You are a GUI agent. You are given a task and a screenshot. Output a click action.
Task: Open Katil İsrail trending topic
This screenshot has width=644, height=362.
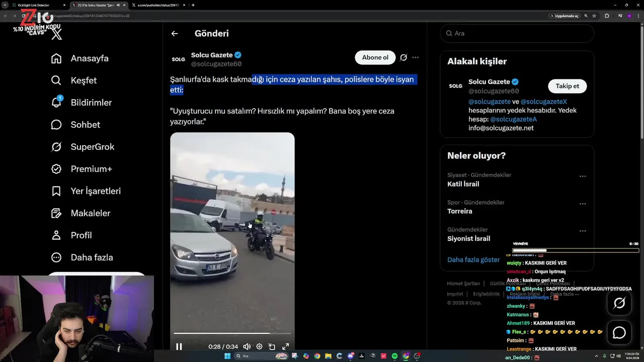[x=463, y=184]
